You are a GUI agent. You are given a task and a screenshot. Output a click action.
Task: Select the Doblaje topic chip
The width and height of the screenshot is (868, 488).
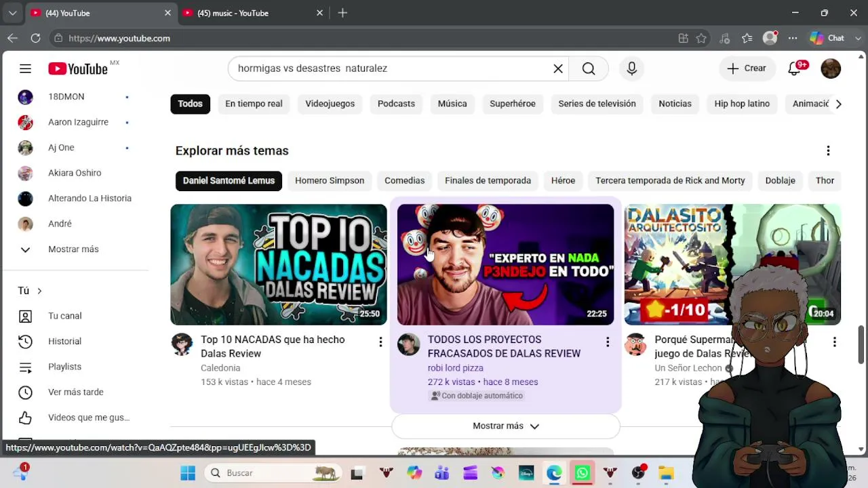(780, 181)
